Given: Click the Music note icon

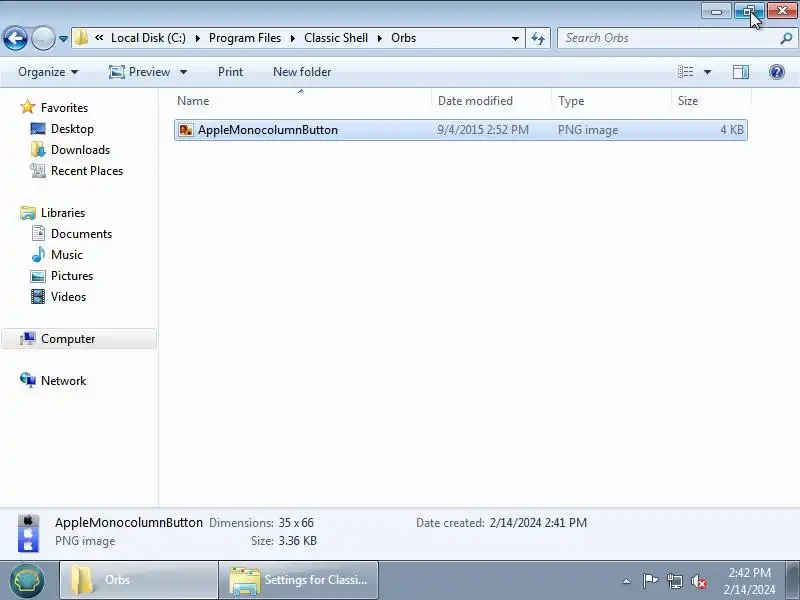Looking at the screenshot, I should (38, 254).
